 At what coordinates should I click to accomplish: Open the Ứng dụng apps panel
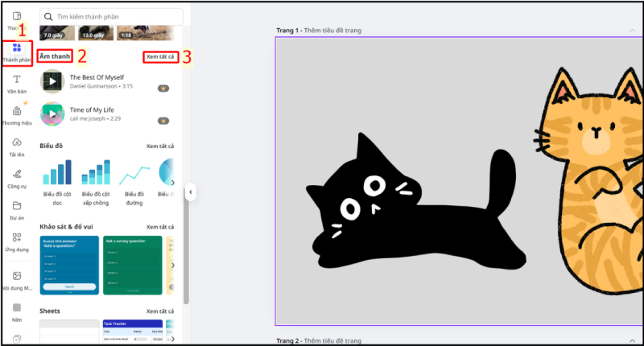(x=17, y=241)
